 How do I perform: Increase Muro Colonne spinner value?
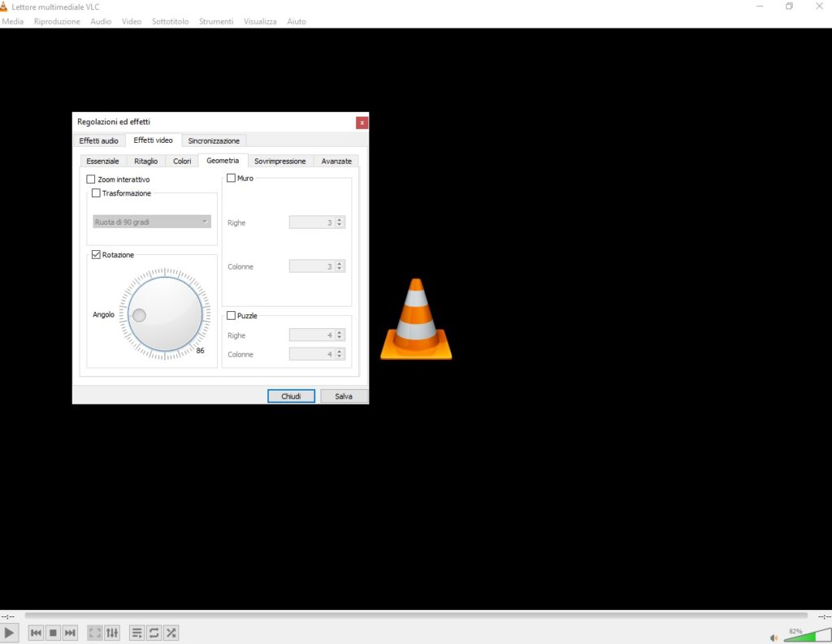340,264
